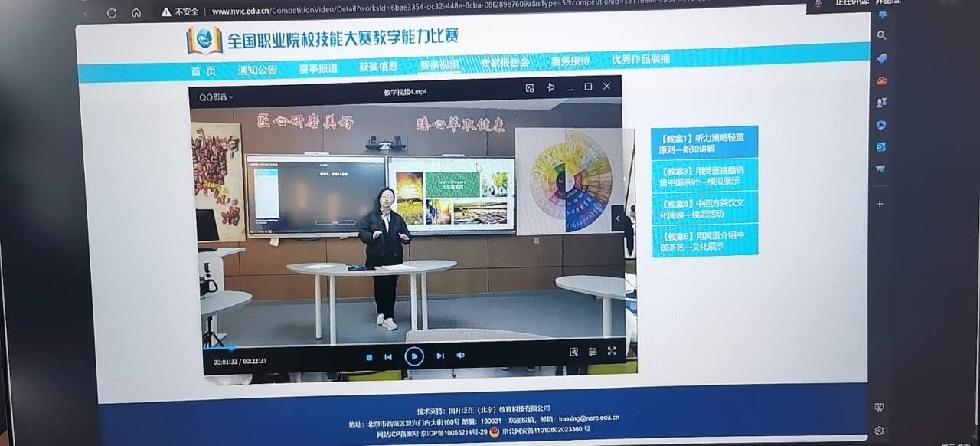
Task: Open the 优秀作品展播 navigation tab
Action: pos(640,59)
